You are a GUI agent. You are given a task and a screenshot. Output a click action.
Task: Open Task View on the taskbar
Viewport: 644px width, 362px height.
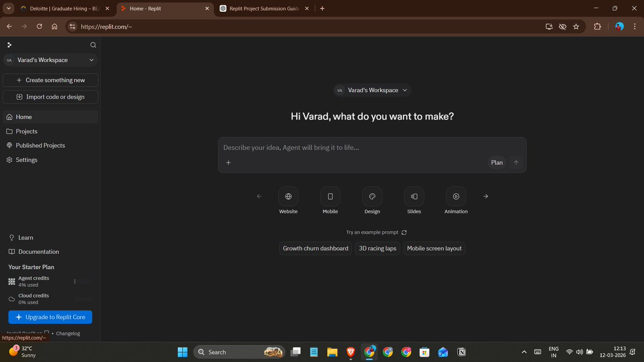(296, 352)
